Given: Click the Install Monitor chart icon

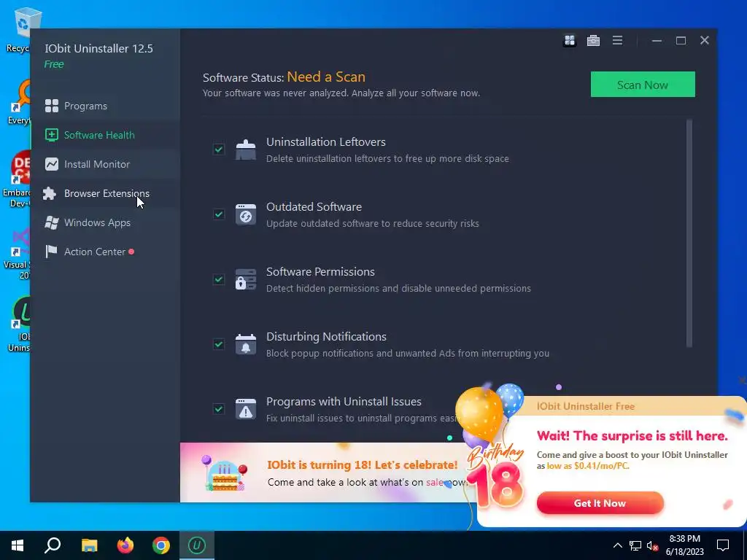Looking at the screenshot, I should (52, 164).
